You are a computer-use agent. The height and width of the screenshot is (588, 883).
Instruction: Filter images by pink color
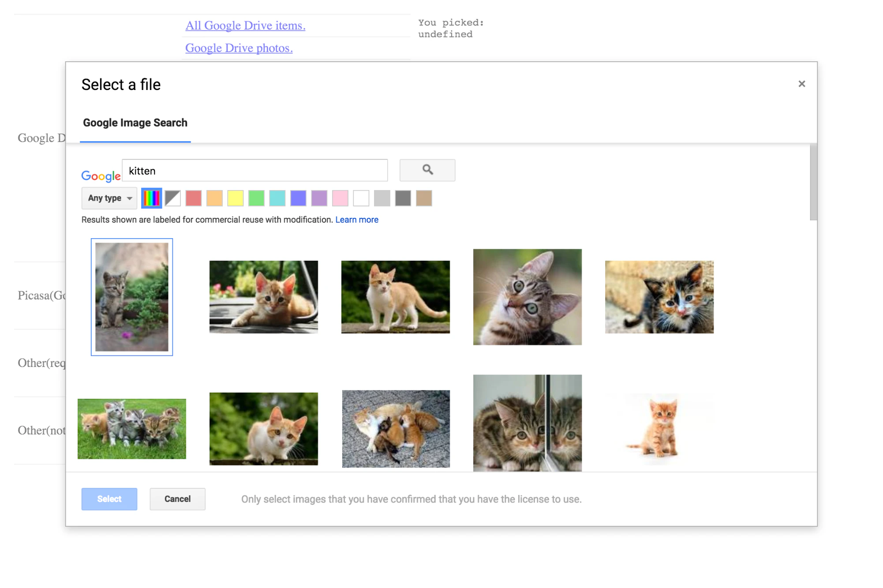pyautogui.click(x=340, y=198)
